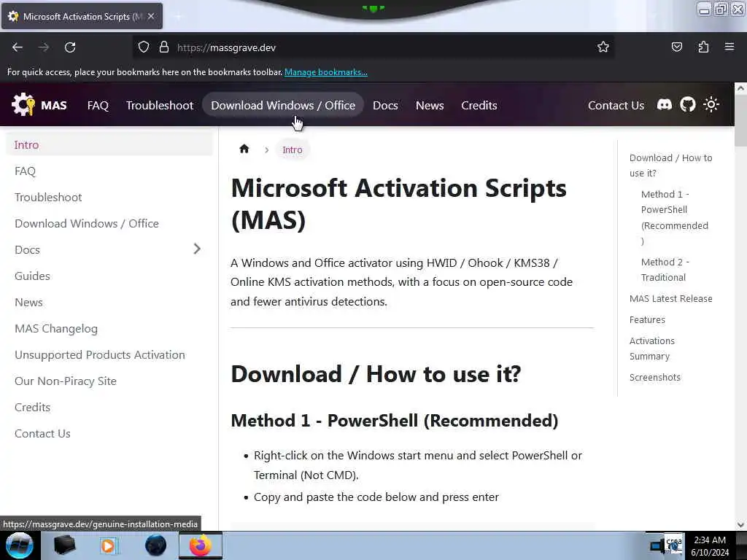This screenshot has height=560, width=747.
Task: Open Docs in the top navbar
Action: (x=385, y=105)
